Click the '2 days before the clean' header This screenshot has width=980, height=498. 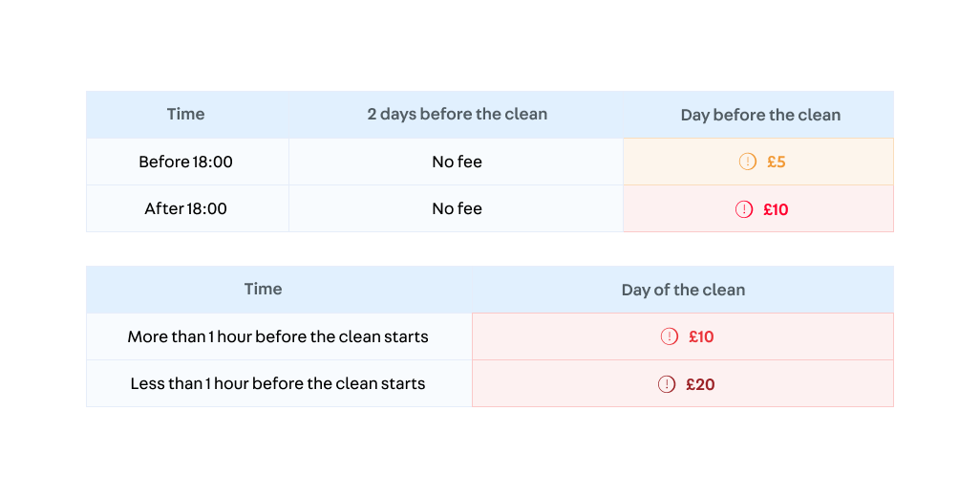point(457,114)
